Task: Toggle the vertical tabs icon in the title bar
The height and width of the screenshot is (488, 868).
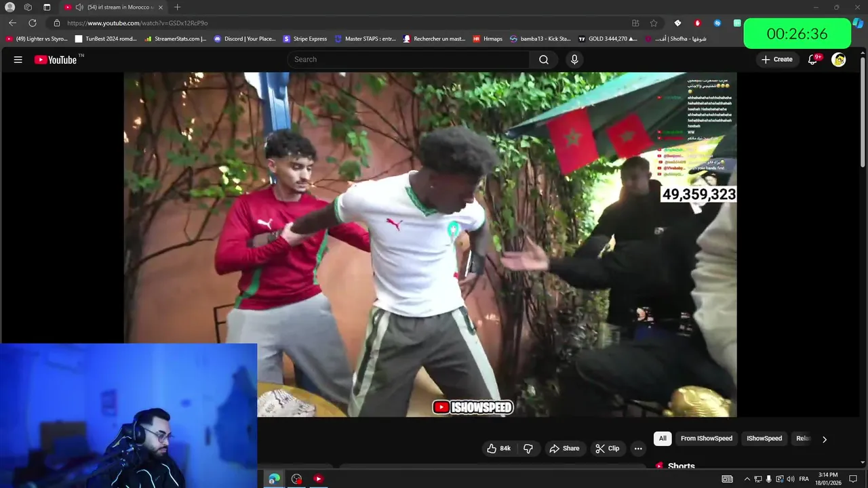Action: pyautogui.click(x=47, y=7)
